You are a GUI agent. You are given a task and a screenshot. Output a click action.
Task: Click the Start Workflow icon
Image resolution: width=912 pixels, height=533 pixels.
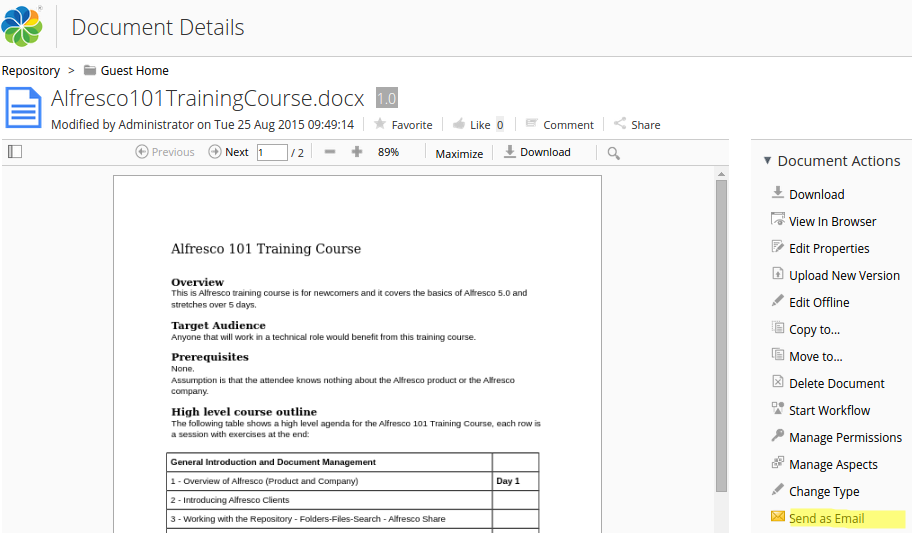[x=778, y=408]
